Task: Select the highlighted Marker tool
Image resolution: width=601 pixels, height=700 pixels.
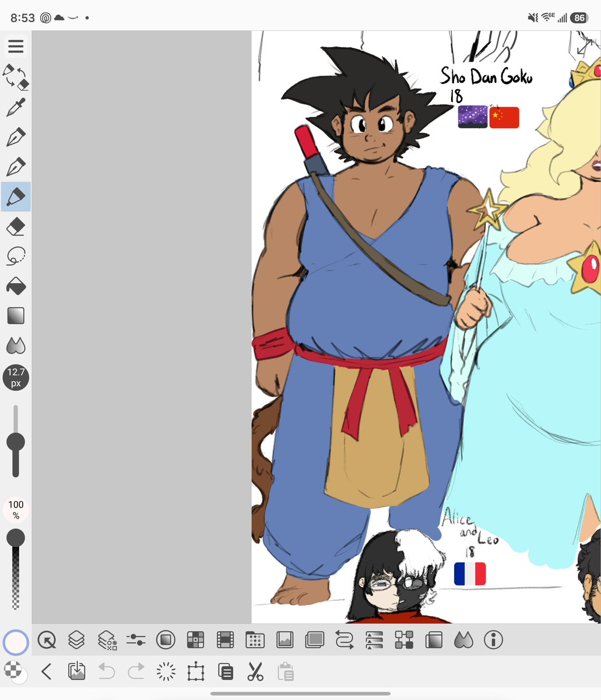Action: 16,197
